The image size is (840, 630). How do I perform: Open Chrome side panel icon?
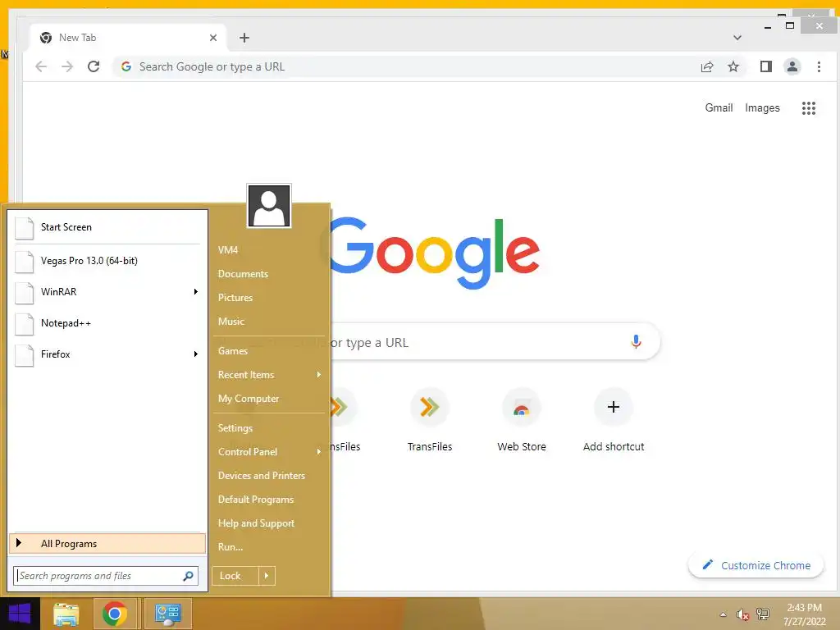coord(765,66)
